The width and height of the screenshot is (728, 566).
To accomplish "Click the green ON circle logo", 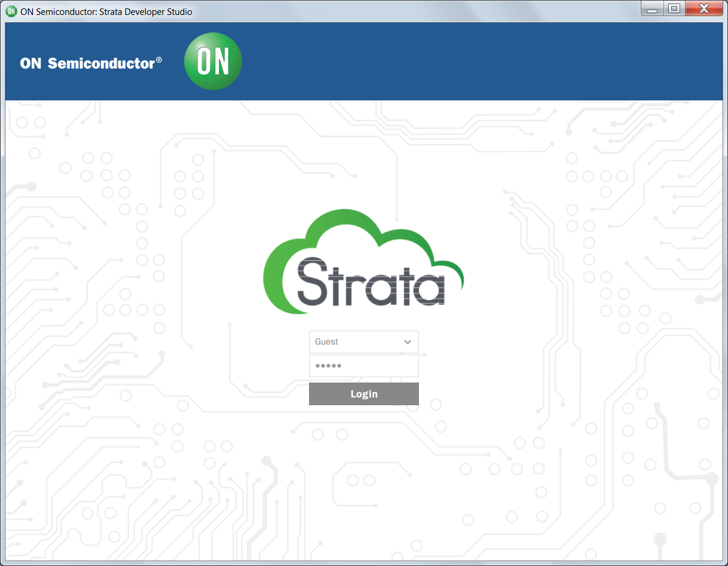I will (x=213, y=62).
